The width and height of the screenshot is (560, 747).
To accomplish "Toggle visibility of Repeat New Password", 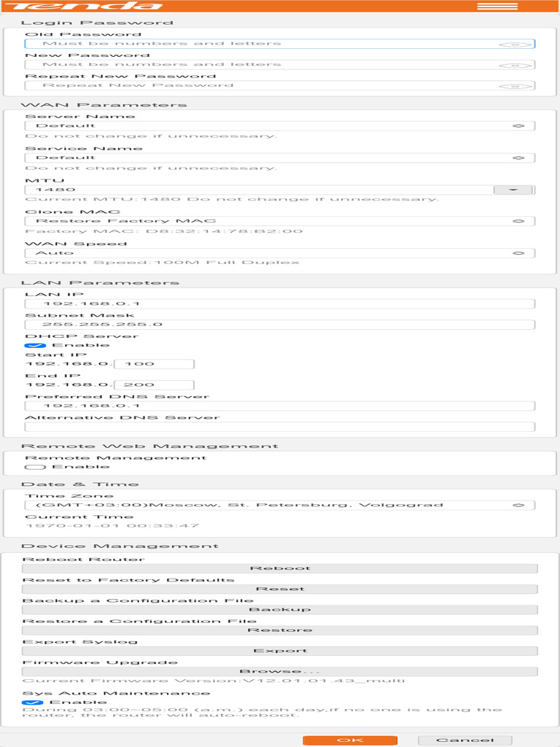I will (514, 85).
